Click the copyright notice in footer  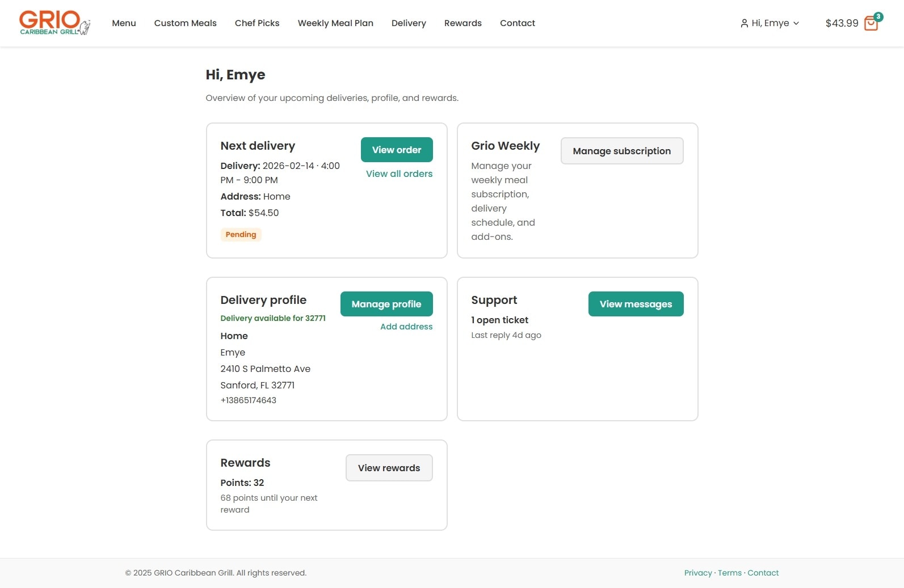[x=216, y=573]
